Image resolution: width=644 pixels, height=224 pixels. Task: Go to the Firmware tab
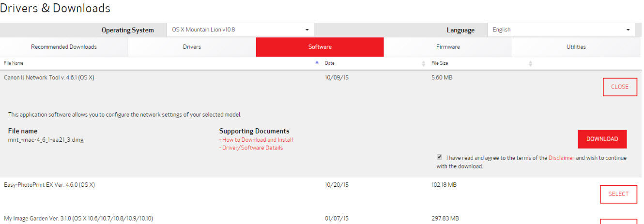[x=448, y=47]
